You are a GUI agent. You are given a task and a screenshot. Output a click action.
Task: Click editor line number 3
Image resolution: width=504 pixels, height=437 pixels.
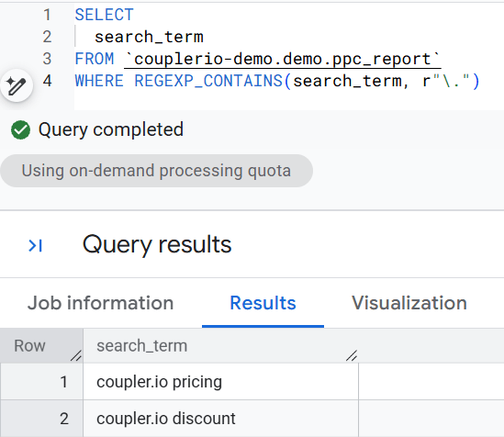point(47,59)
